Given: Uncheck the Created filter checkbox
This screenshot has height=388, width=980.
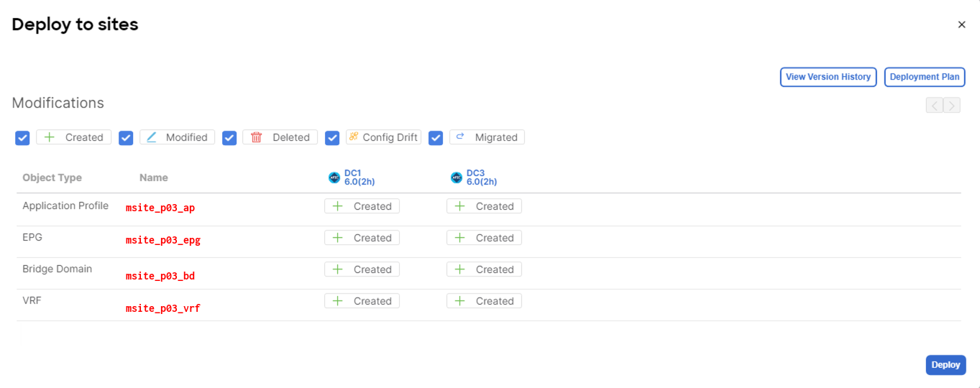Looking at the screenshot, I should 22,137.
